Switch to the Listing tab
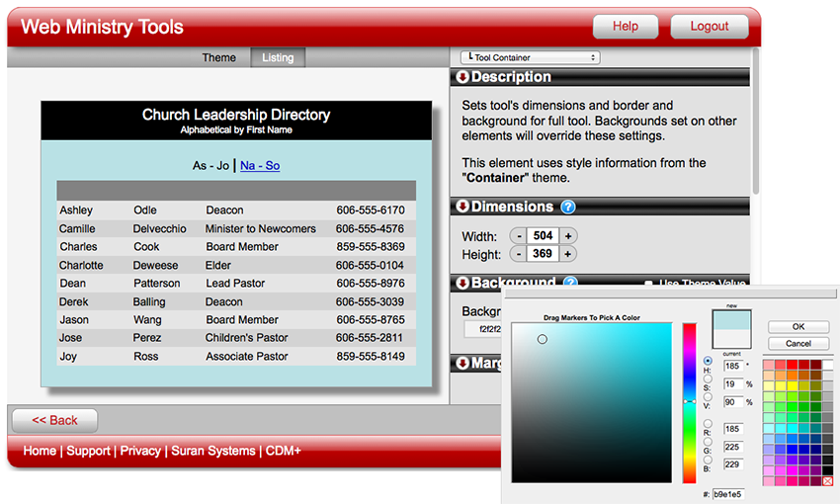This screenshot has height=504, width=840. (x=278, y=57)
